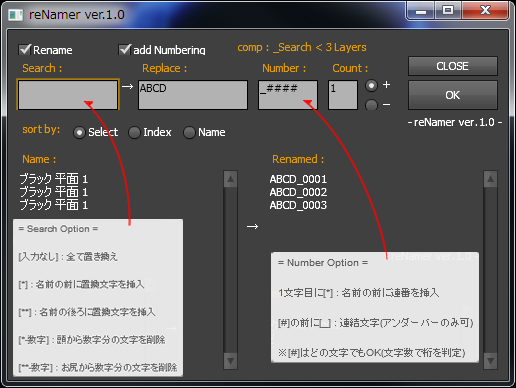516x388 pixels.
Task: Click the Name list scrollbar up arrow
Action: click(x=230, y=179)
